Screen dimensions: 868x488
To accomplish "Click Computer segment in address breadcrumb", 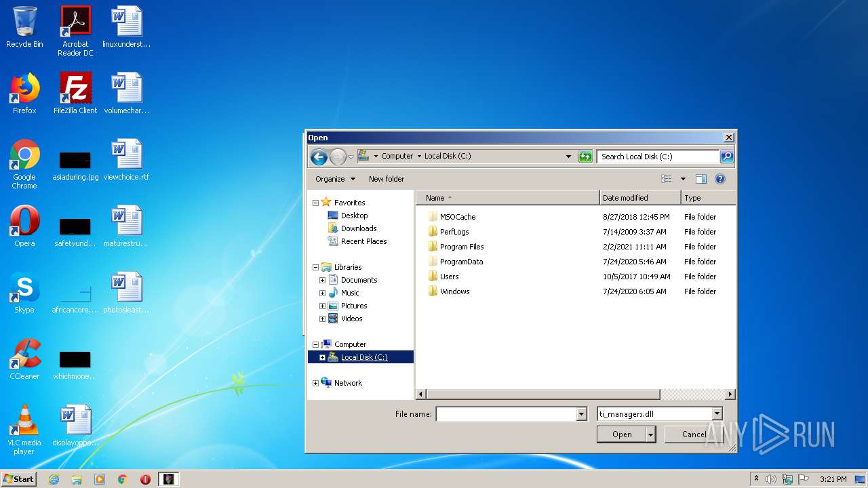I will (x=397, y=156).
